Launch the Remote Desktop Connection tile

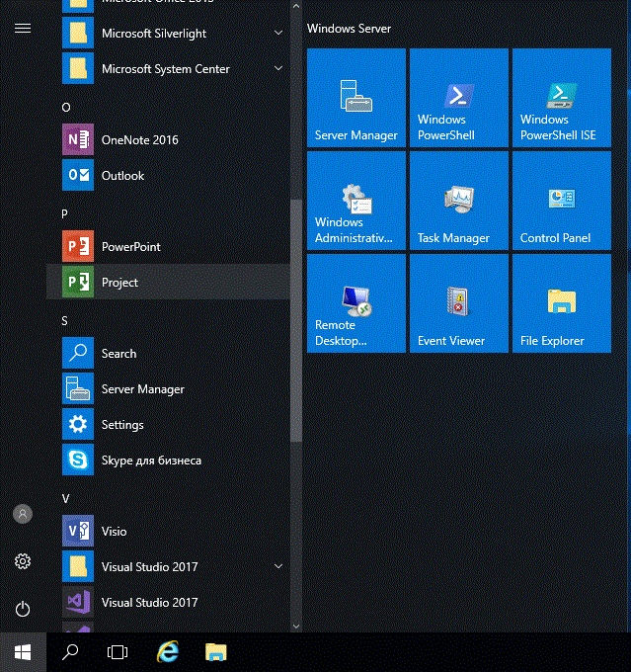(355, 303)
